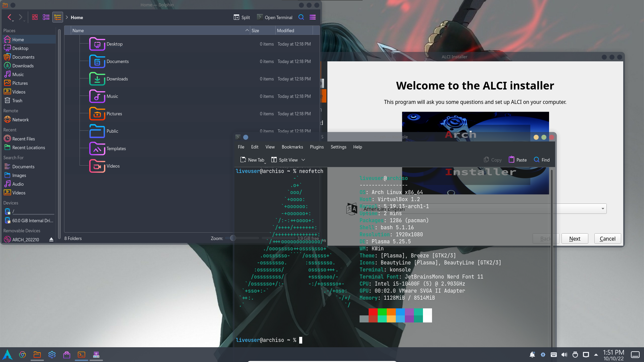
Task: Click Next in the ALCI installer
Action: [x=575, y=239]
